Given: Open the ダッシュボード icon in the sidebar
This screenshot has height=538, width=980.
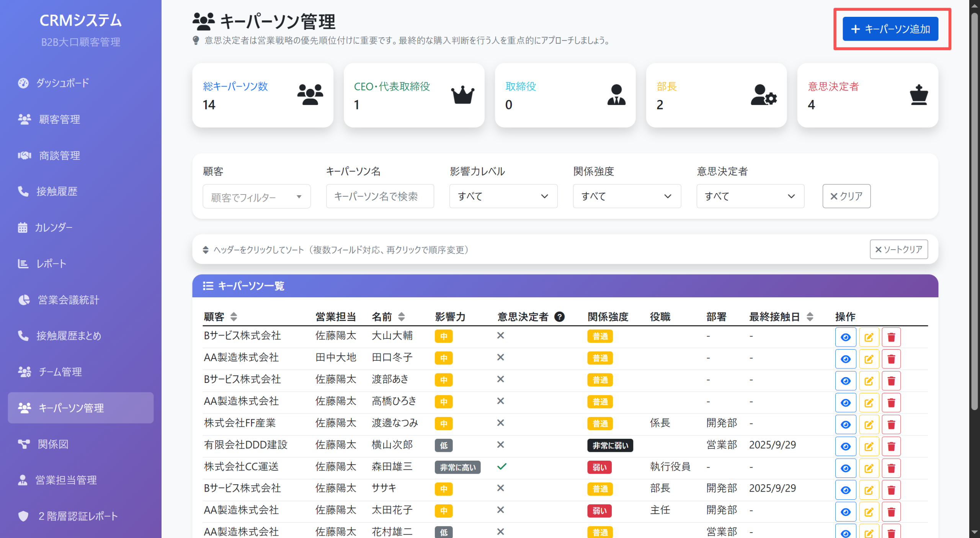Looking at the screenshot, I should [x=24, y=83].
